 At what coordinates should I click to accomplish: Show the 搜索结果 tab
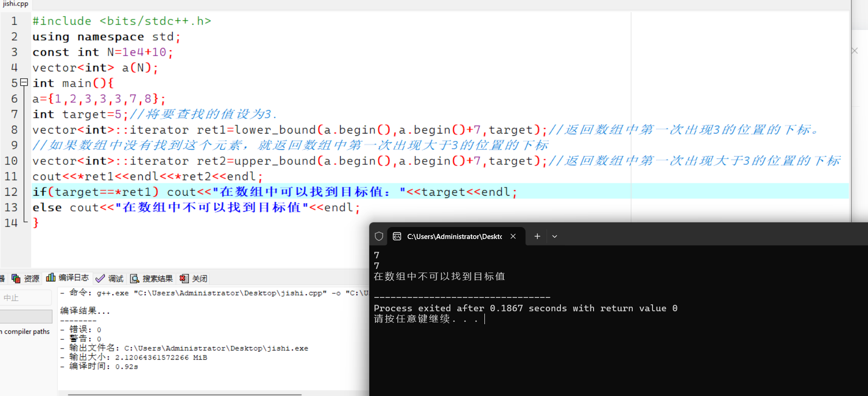click(x=151, y=279)
